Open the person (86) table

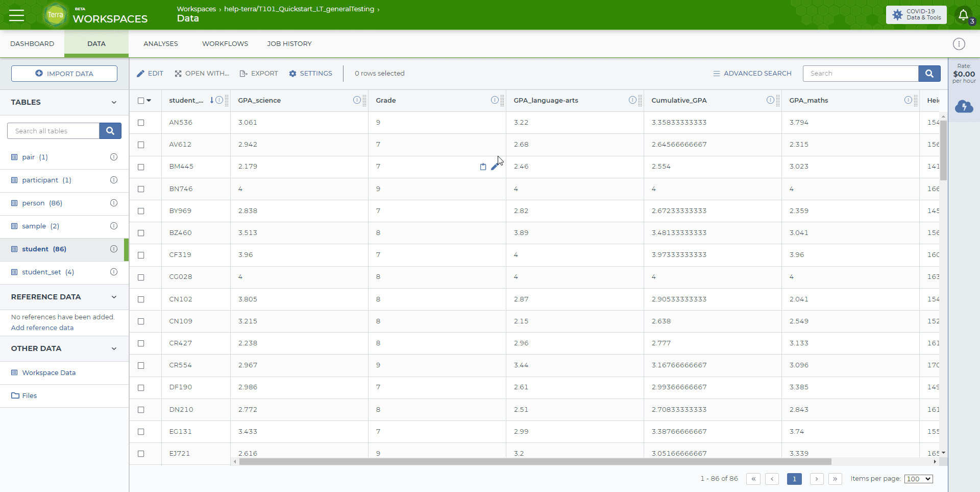pyautogui.click(x=42, y=203)
